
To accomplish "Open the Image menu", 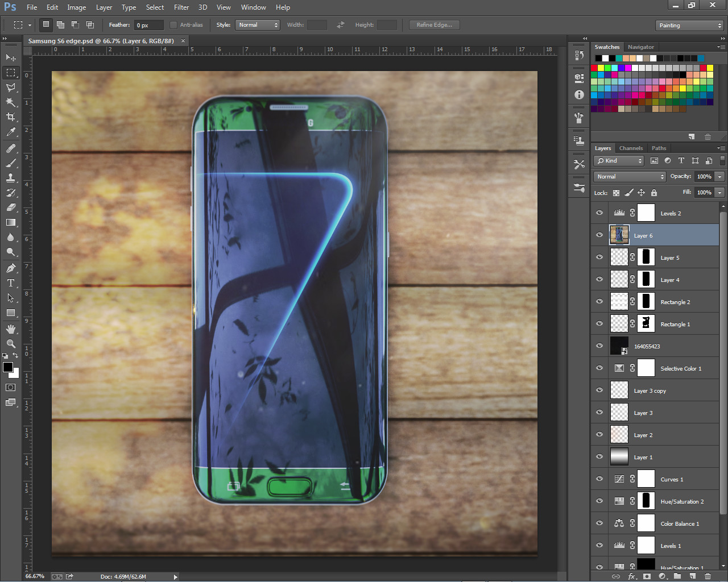I will pyautogui.click(x=77, y=7).
